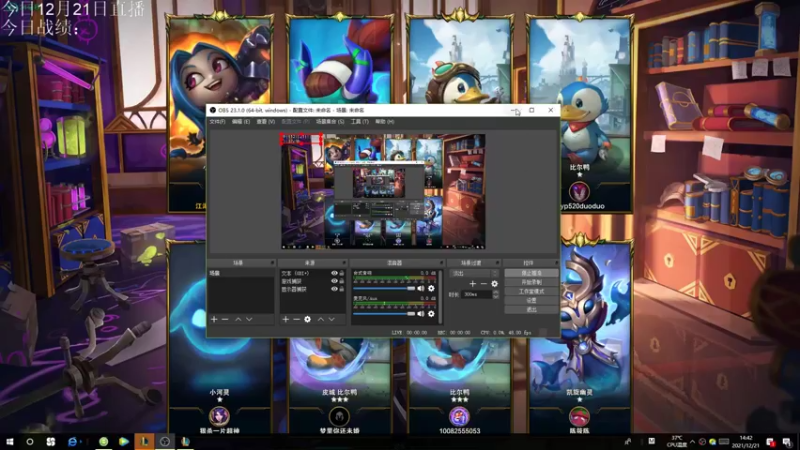Image resolution: width=800 pixels, height=450 pixels.
Task: Open the Scene Collection (S) menu
Action: (x=330, y=122)
